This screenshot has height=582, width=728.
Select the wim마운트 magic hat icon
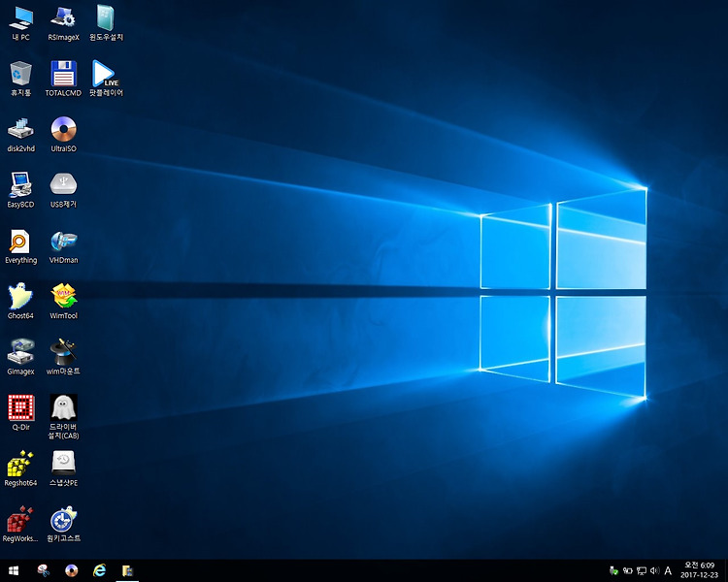(64, 357)
